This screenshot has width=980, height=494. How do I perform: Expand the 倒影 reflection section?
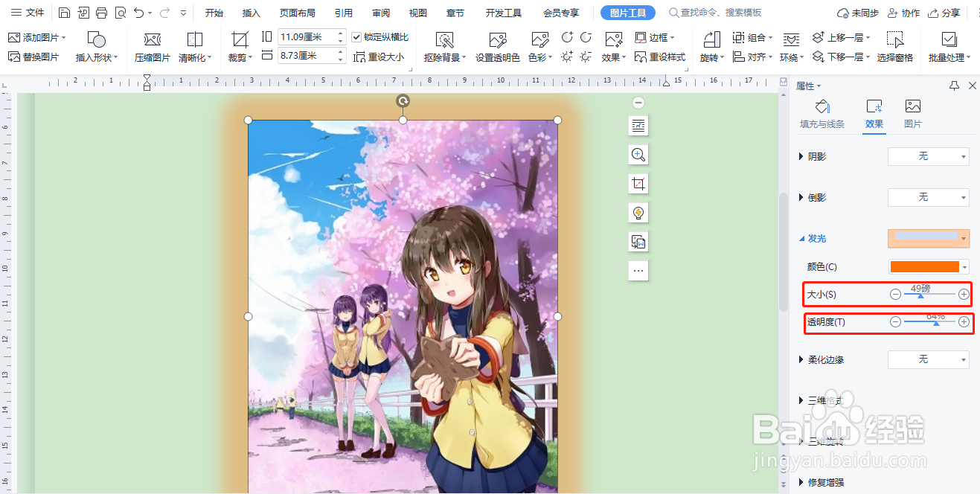(x=801, y=197)
